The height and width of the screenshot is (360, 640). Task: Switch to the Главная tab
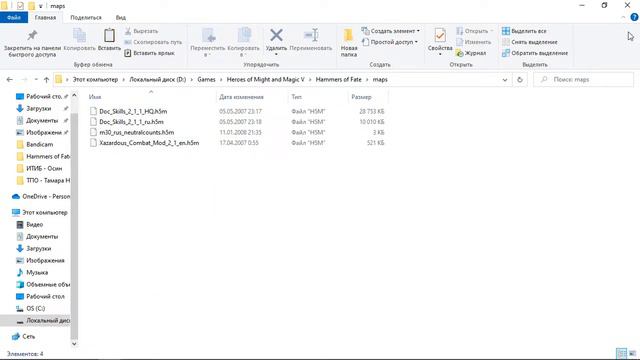[45, 18]
